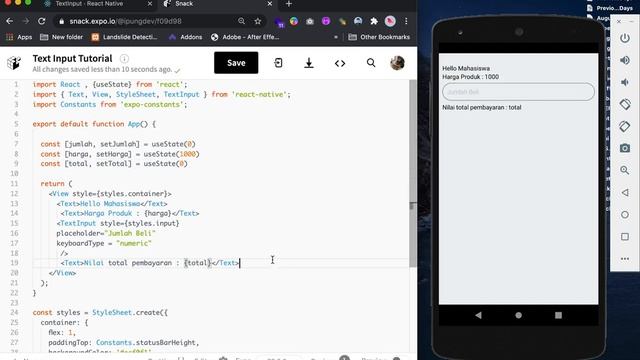Screen dimensions: 640x360
Task: Click keyboardType = "numeric" code line
Action: [x=104, y=243]
